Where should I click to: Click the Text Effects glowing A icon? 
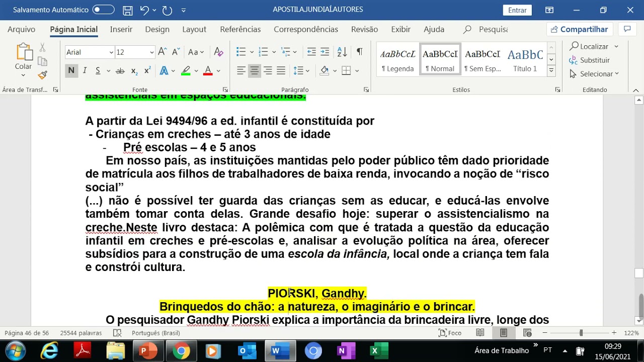point(164,71)
